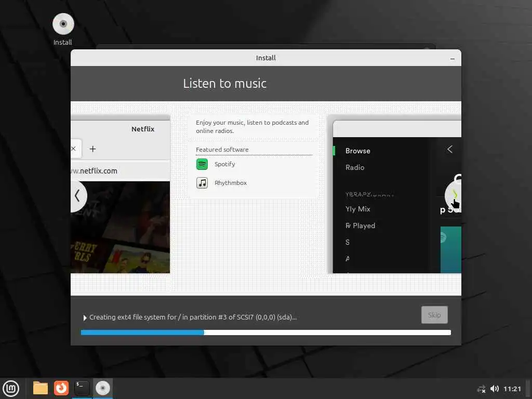This screenshot has width=532, height=399.
Task: Minimize the Install window
Action: tap(453, 58)
